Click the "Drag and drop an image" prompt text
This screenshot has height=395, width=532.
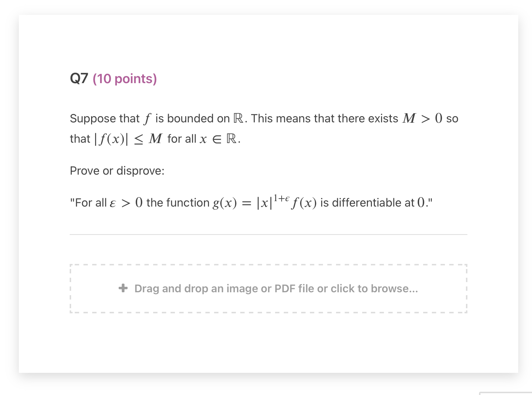276,288
